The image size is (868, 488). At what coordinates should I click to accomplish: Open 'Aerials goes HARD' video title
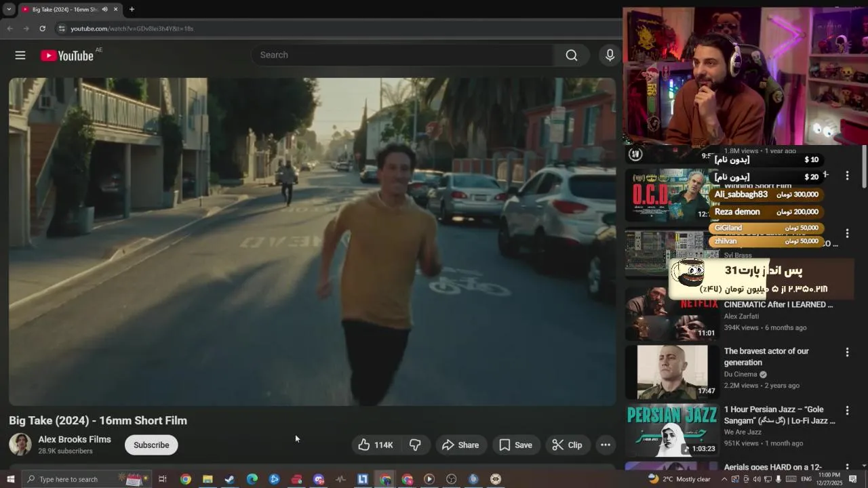[773, 467]
